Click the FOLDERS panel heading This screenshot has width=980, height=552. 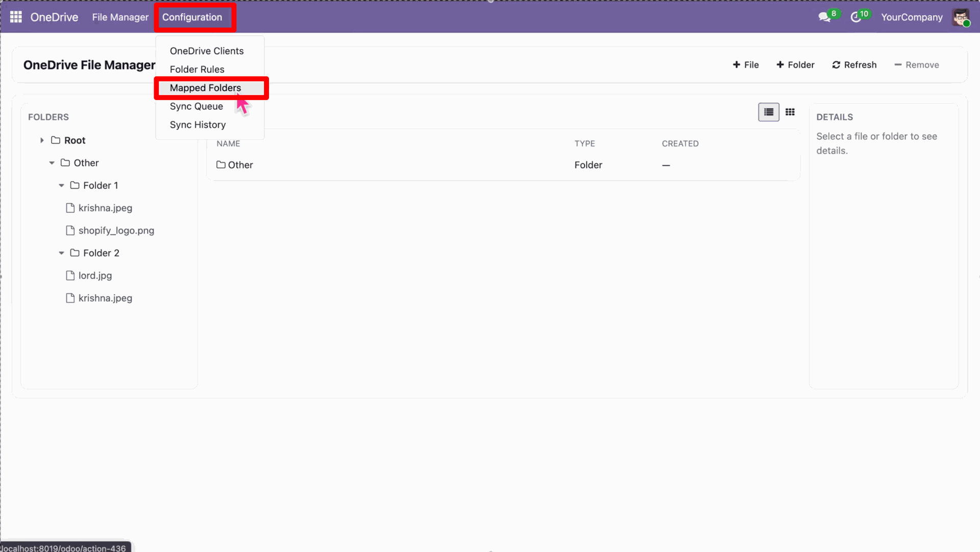[x=48, y=117]
